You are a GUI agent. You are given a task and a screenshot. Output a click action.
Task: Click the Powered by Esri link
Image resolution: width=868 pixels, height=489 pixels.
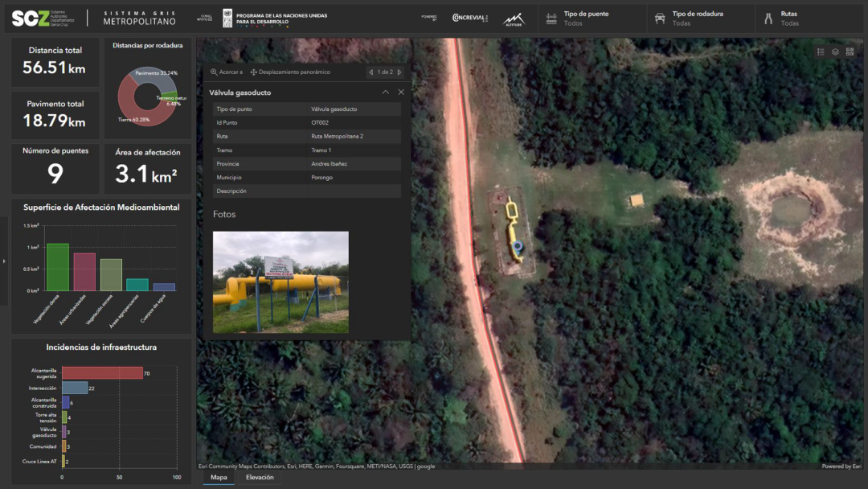click(841, 466)
